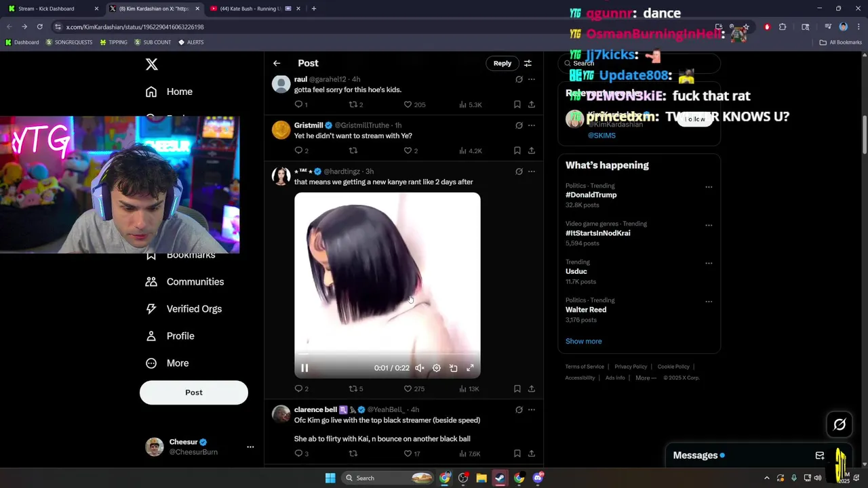868x488 pixels.
Task: Open Privacy Policy link
Action: click(x=631, y=367)
